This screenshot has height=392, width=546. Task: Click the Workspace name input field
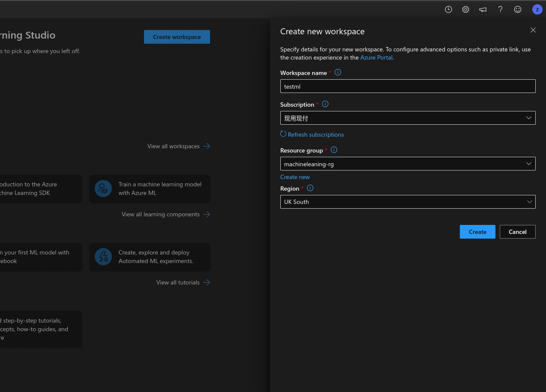point(408,86)
